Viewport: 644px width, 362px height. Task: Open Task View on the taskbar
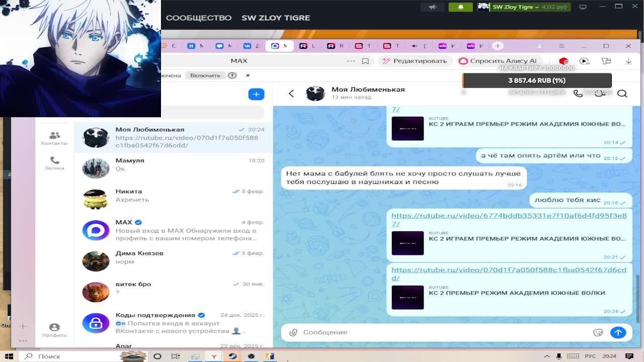tap(176, 356)
